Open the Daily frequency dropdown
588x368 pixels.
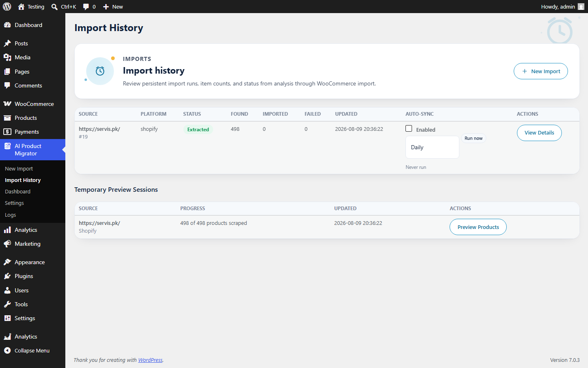pyautogui.click(x=432, y=147)
